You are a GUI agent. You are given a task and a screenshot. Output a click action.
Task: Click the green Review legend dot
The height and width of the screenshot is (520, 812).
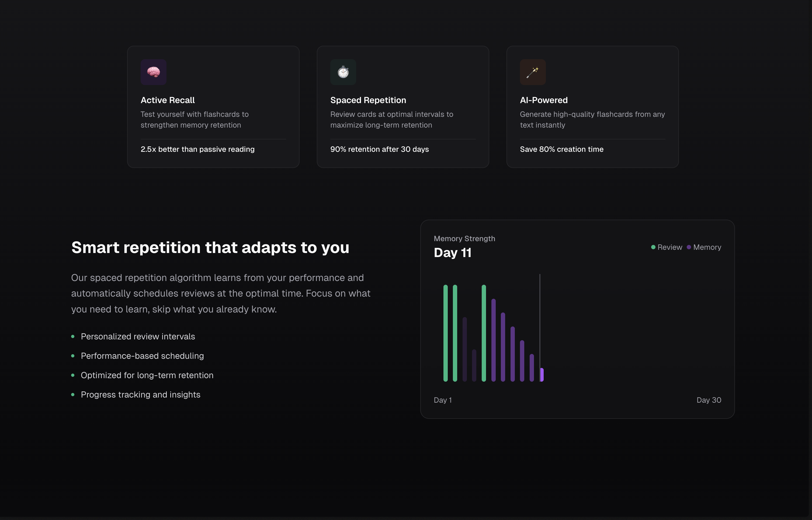653,247
